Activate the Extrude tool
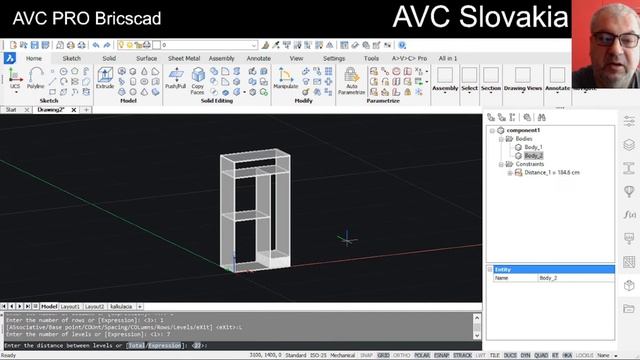Viewport: 640px width, 360px height. pyautogui.click(x=105, y=78)
